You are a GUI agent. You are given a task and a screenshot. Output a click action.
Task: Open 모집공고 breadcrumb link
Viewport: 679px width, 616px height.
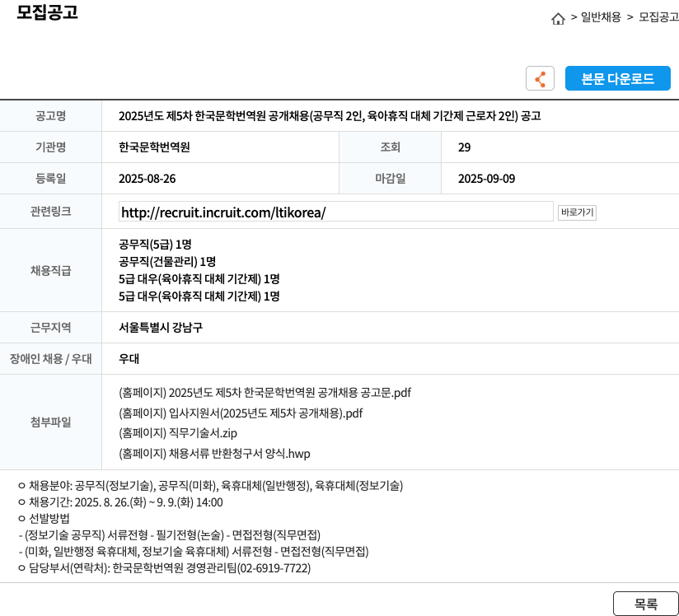click(x=658, y=17)
